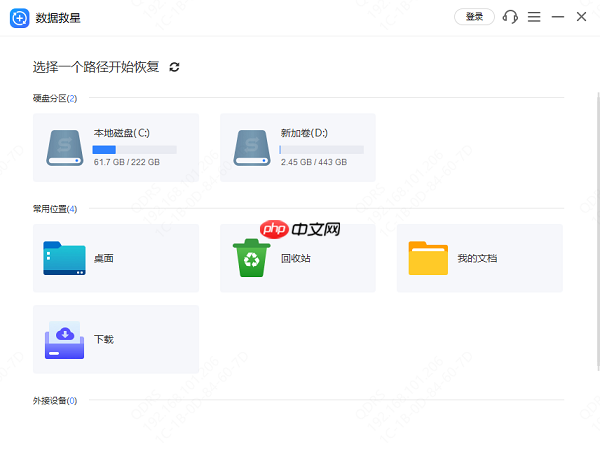Refresh the recovery path list
600x459 pixels.
coord(175,67)
